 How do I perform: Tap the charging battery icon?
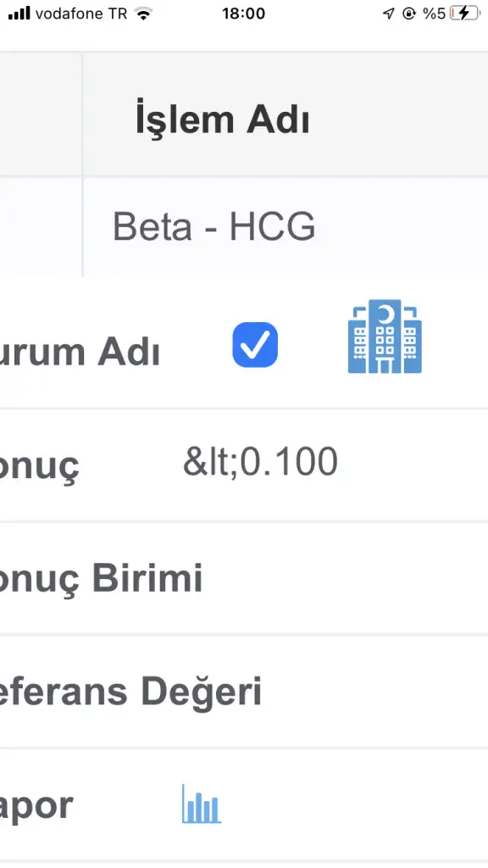click(465, 14)
